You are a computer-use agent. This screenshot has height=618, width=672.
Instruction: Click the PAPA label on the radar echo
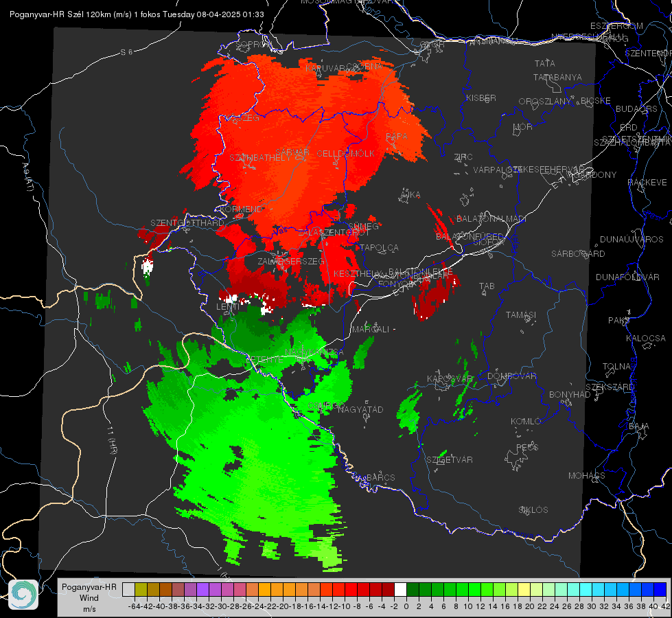(x=397, y=136)
